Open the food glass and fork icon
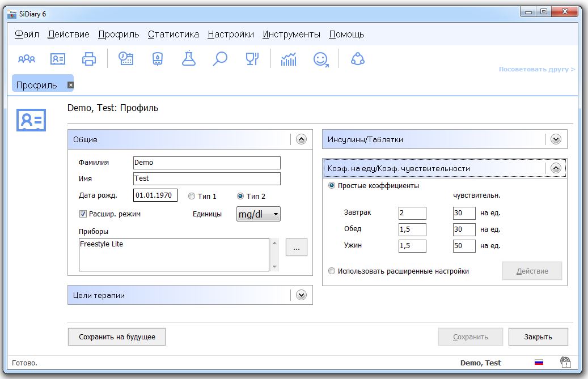 (x=252, y=59)
